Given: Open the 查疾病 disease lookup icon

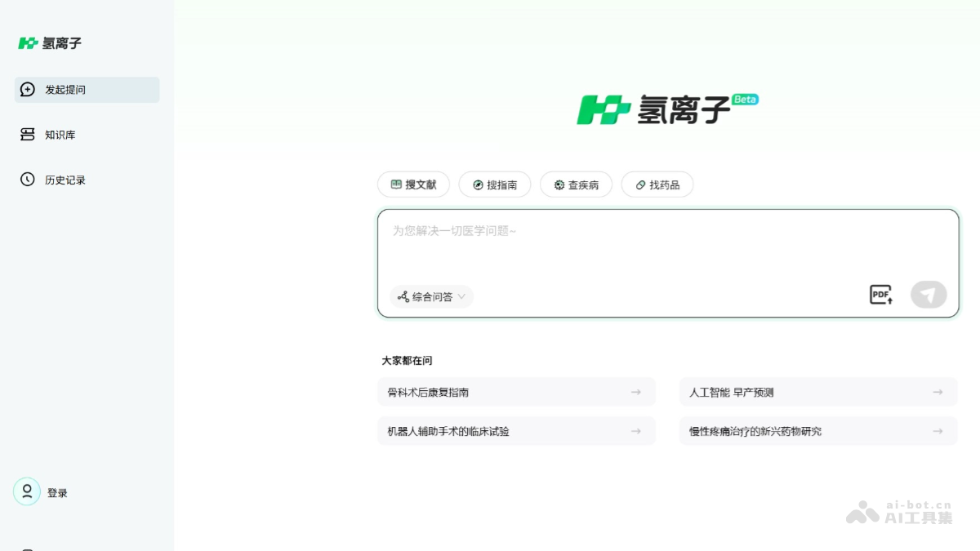Looking at the screenshot, I should click(559, 184).
